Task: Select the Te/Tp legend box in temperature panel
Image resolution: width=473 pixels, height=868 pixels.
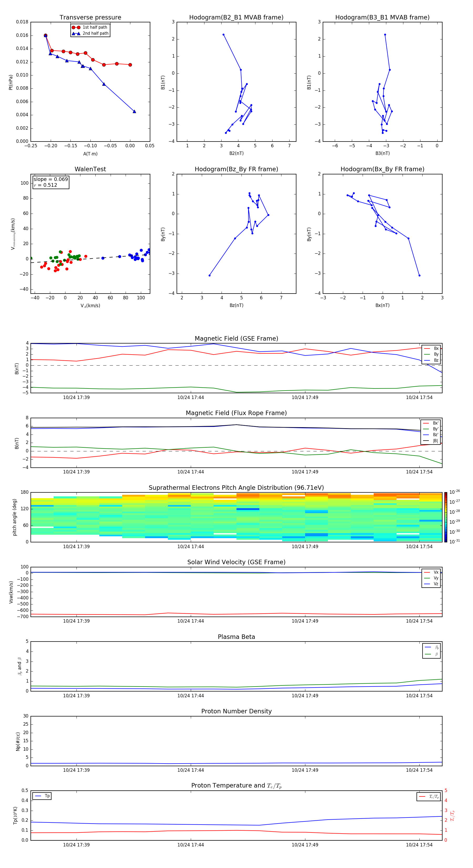Action: (x=429, y=796)
